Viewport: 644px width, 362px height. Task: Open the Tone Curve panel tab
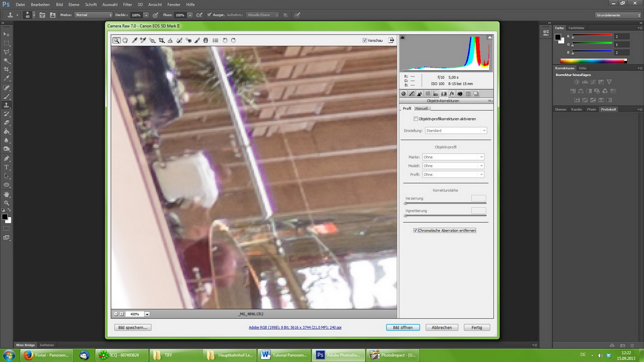point(412,94)
